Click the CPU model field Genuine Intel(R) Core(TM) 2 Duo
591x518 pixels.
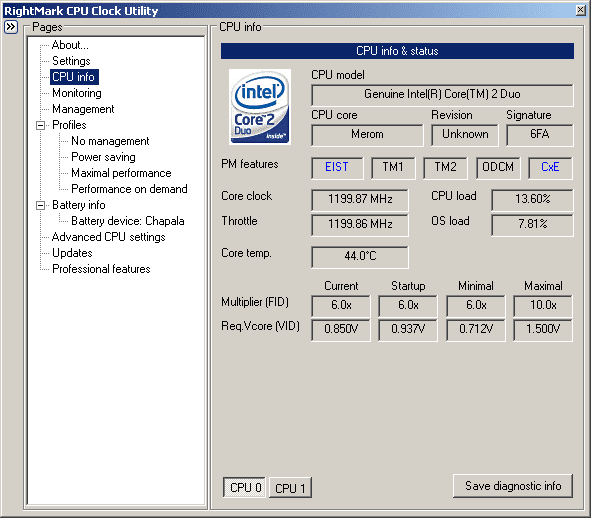(x=442, y=95)
